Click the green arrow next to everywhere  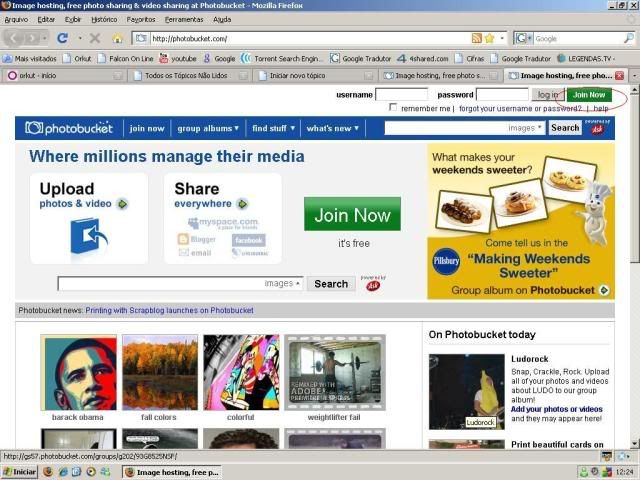click(x=242, y=204)
